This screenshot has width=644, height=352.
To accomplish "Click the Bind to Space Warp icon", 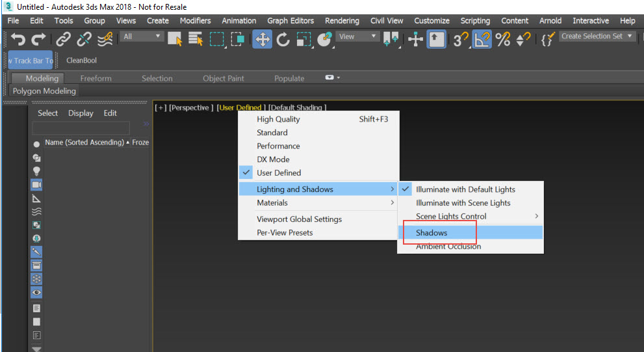I will click(105, 40).
